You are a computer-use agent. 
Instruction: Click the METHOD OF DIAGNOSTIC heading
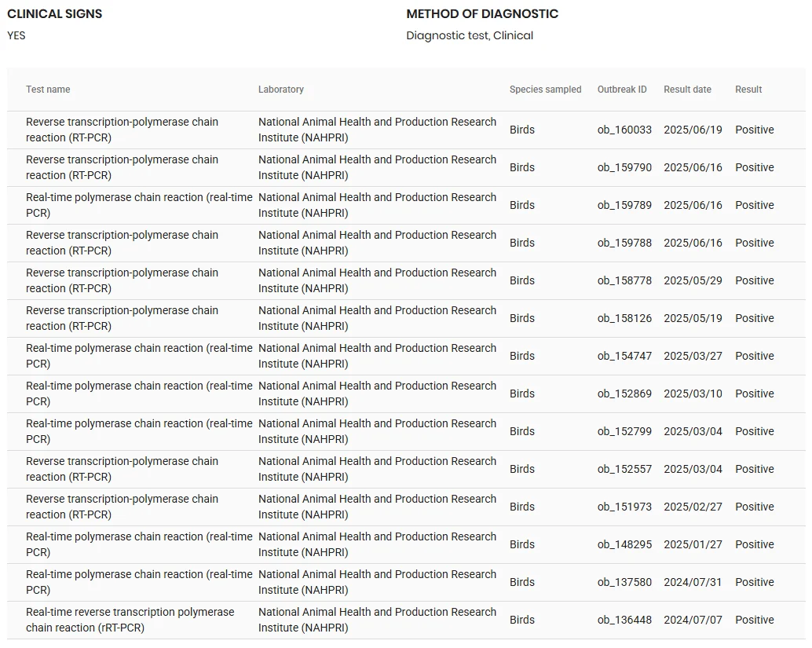(482, 14)
